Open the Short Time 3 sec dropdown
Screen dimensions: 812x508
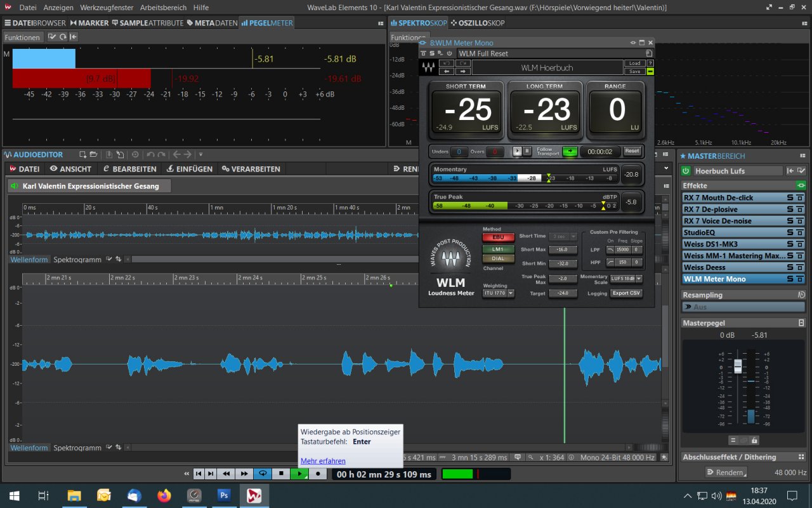click(563, 236)
